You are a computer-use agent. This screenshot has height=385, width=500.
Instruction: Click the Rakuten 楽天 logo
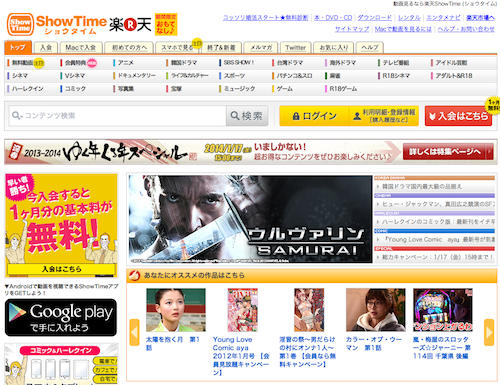coord(130,25)
